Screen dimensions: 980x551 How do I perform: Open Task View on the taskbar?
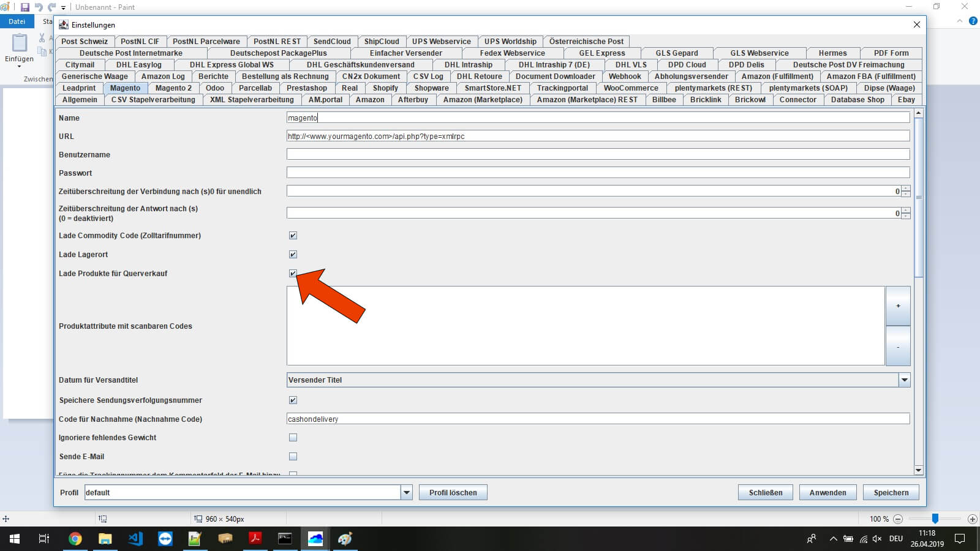point(44,539)
